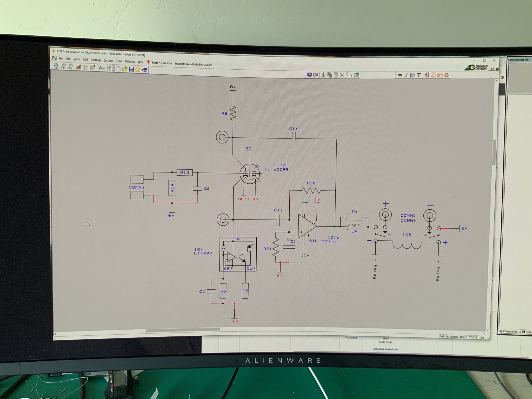The image size is (532, 399).
Task: Activate the Select mode arrow cursor icon
Action: pos(351,75)
